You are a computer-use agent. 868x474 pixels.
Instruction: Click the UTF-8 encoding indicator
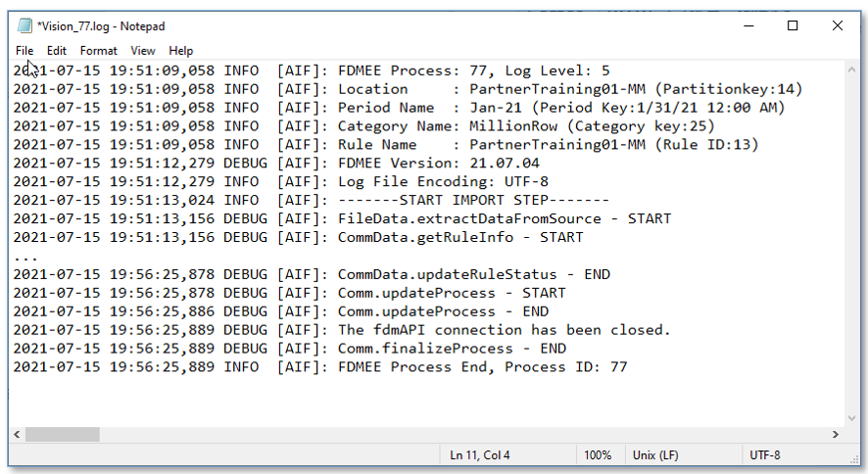[x=765, y=455]
